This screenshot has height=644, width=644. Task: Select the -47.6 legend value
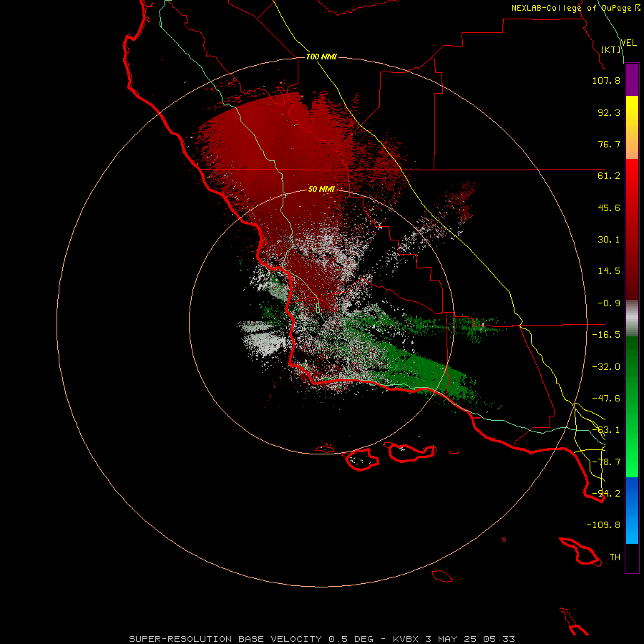point(606,399)
